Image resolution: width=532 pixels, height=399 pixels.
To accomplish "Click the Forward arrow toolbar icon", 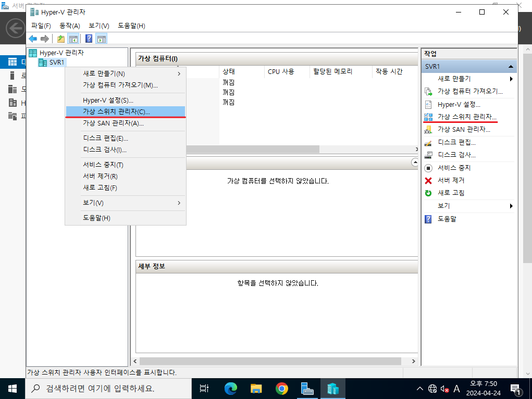I will pos(45,39).
